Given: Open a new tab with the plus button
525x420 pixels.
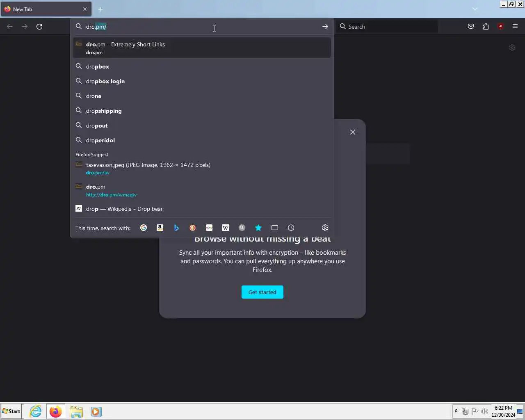Looking at the screenshot, I should 100,9.
